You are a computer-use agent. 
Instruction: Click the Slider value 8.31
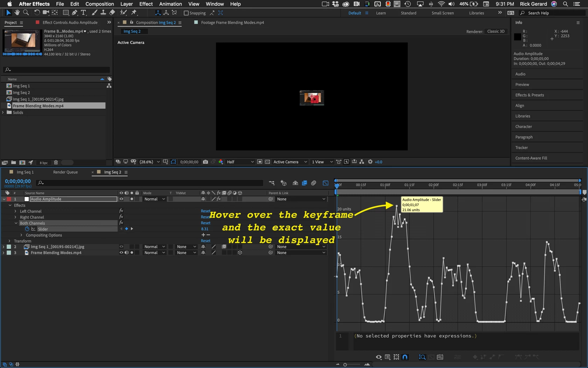tap(205, 229)
